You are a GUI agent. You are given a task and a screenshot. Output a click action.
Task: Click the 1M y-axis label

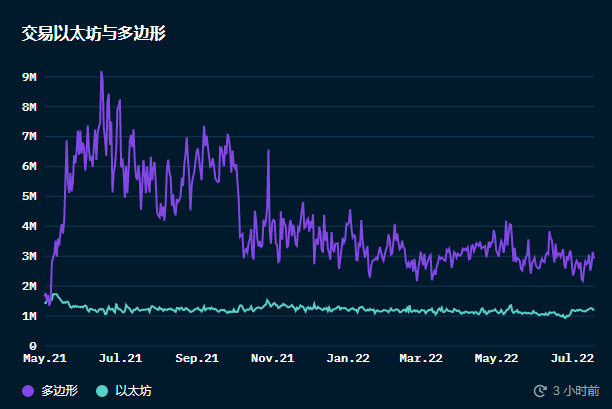(x=29, y=316)
